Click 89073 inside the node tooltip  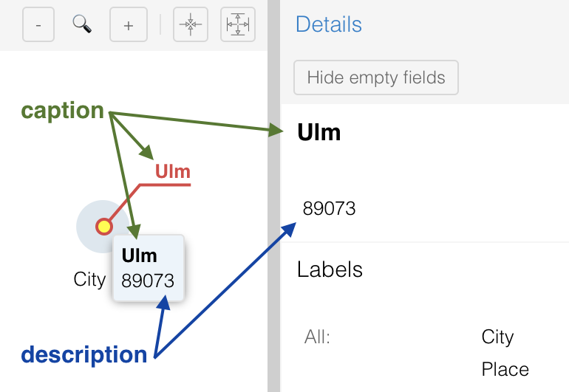point(148,281)
